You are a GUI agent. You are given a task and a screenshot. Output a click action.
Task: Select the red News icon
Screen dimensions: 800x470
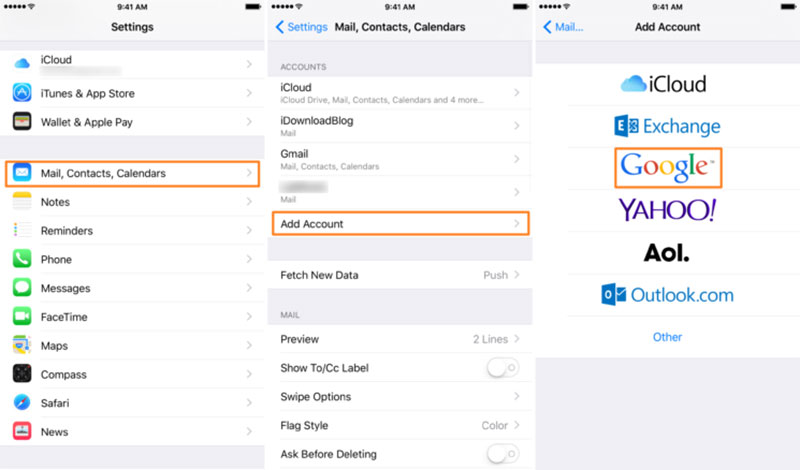click(22, 432)
